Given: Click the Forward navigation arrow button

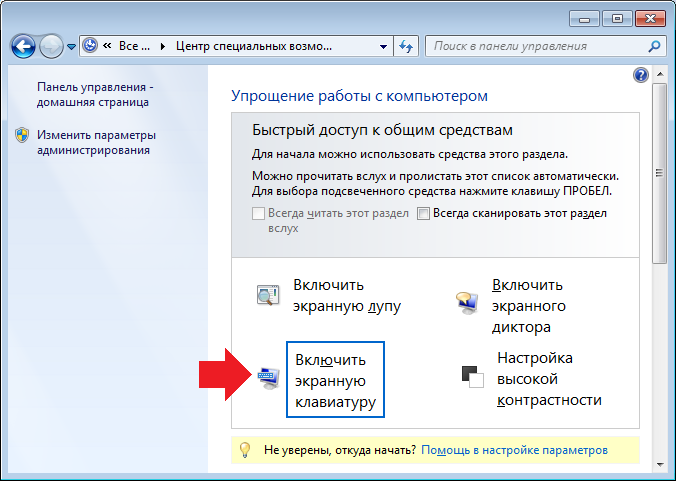Looking at the screenshot, I should pyautogui.click(x=51, y=46).
